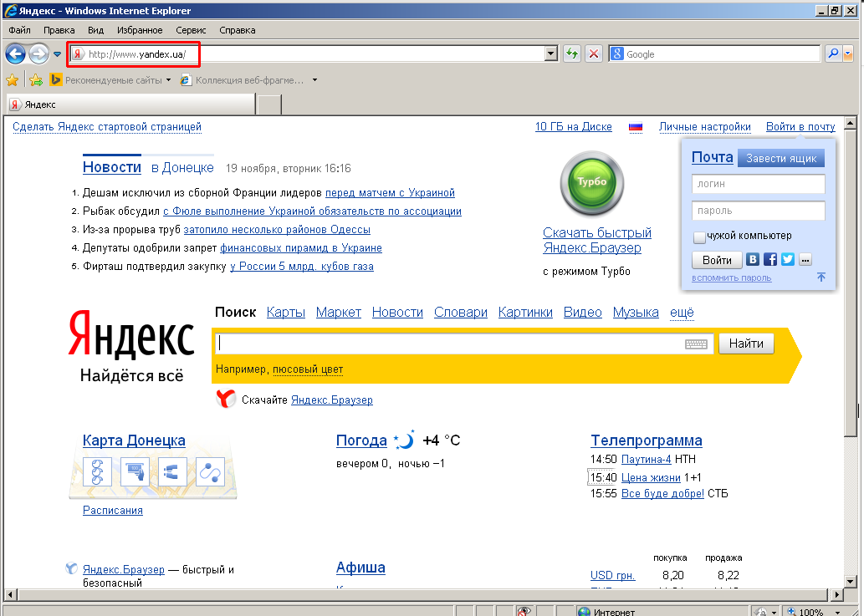864x616 pixels.
Task: Click the Яндекс main logo
Action: pos(131,334)
